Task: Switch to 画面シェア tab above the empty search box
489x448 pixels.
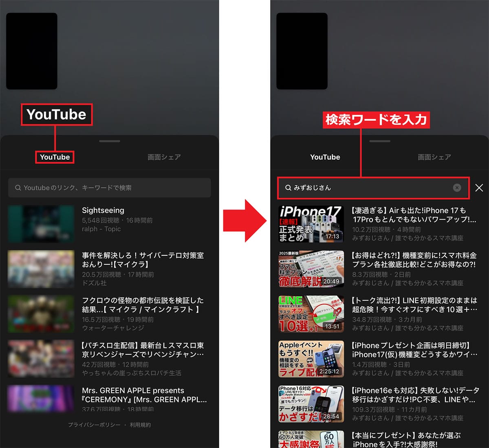Action: click(x=164, y=157)
